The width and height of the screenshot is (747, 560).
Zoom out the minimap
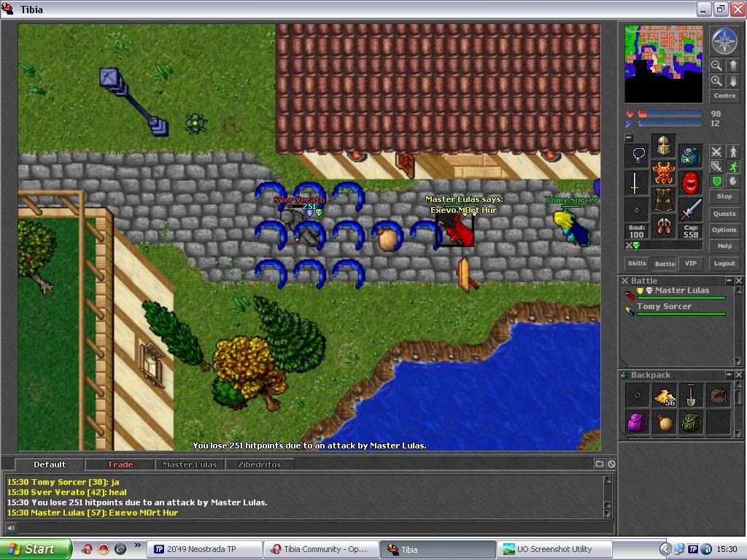tap(716, 65)
